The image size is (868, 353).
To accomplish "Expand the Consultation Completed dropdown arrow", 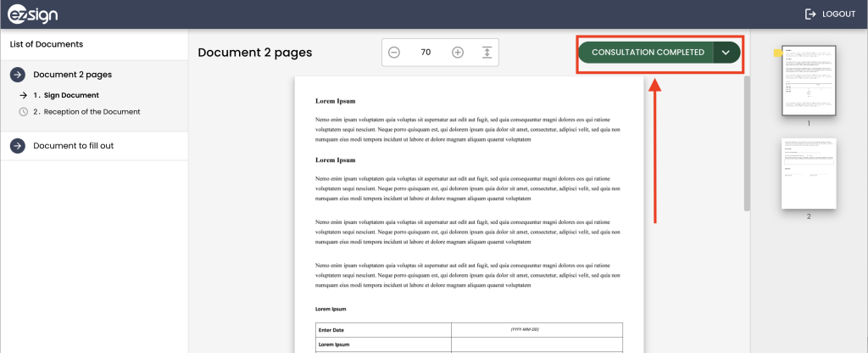I will (726, 53).
